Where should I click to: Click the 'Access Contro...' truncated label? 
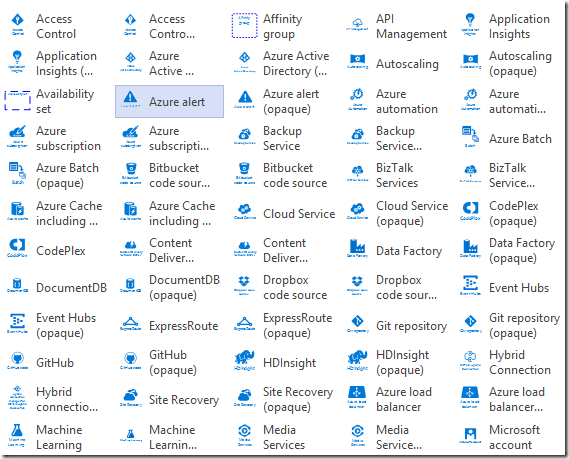click(x=172, y=26)
